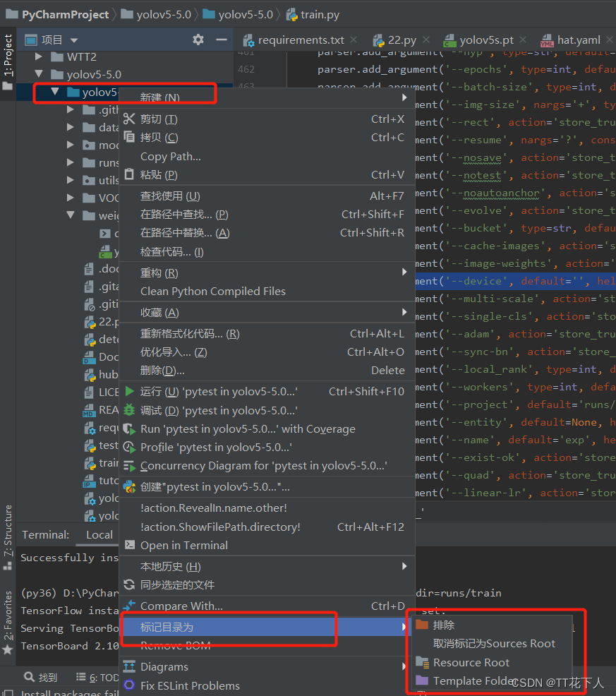Image resolution: width=616 pixels, height=696 pixels.
Task: Click the Fix ESLint Problems icon
Action: (129, 685)
